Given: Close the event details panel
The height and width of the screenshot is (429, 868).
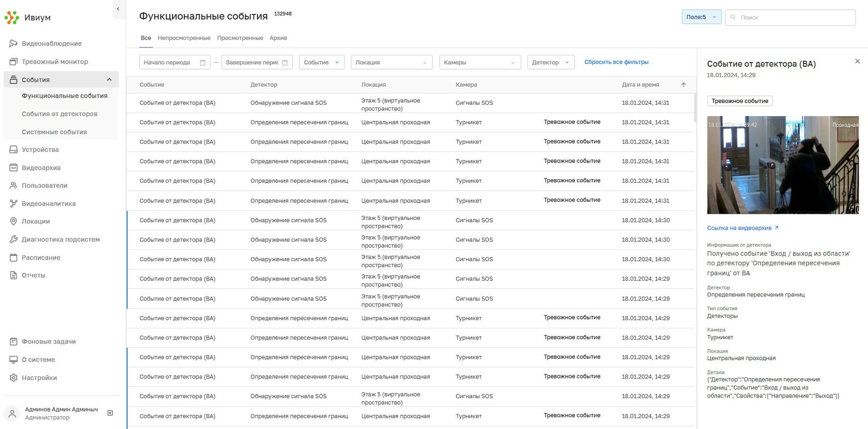Looking at the screenshot, I should point(857,61).
